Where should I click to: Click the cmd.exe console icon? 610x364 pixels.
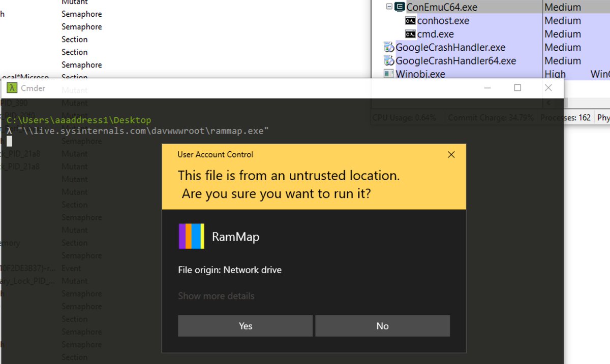pyautogui.click(x=410, y=34)
